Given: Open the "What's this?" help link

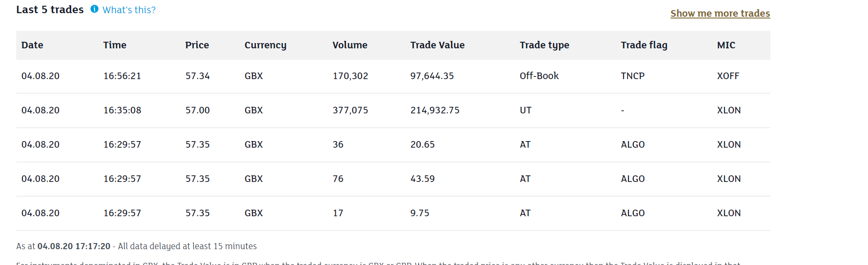Looking at the screenshot, I should tap(129, 10).
